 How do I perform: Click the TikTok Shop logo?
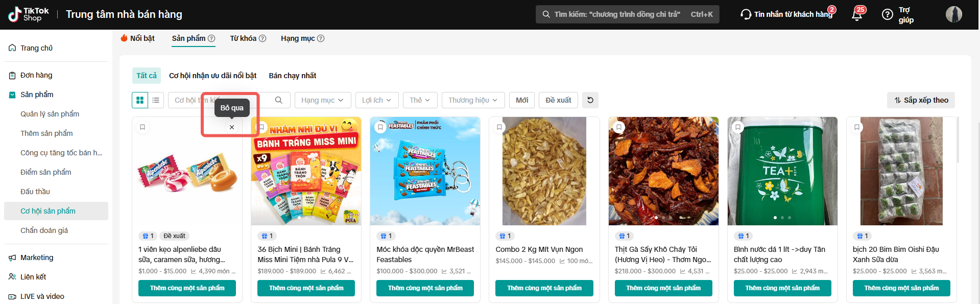pyautogui.click(x=29, y=14)
